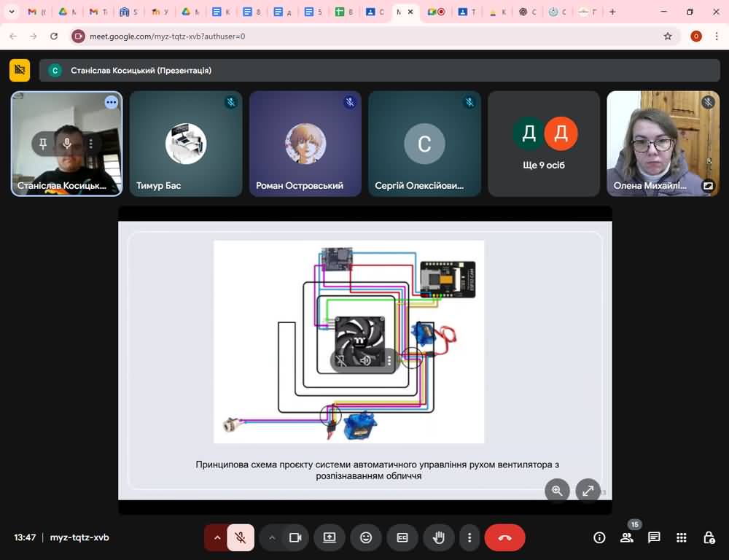Viewport: 729px width, 560px height.
Task: Expand video settings arrow beside camera
Action: click(272, 537)
